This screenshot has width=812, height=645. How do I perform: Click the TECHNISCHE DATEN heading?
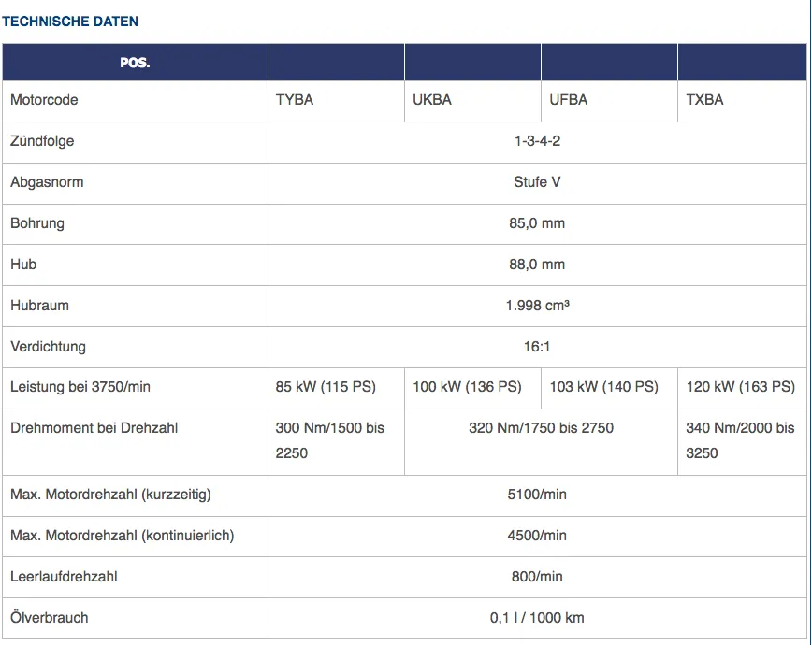tap(70, 21)
